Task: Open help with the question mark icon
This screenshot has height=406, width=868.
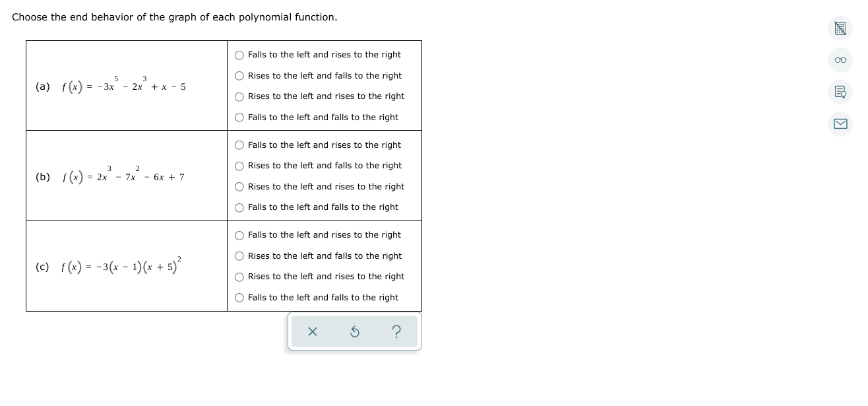Action: (x=396, y=331)
